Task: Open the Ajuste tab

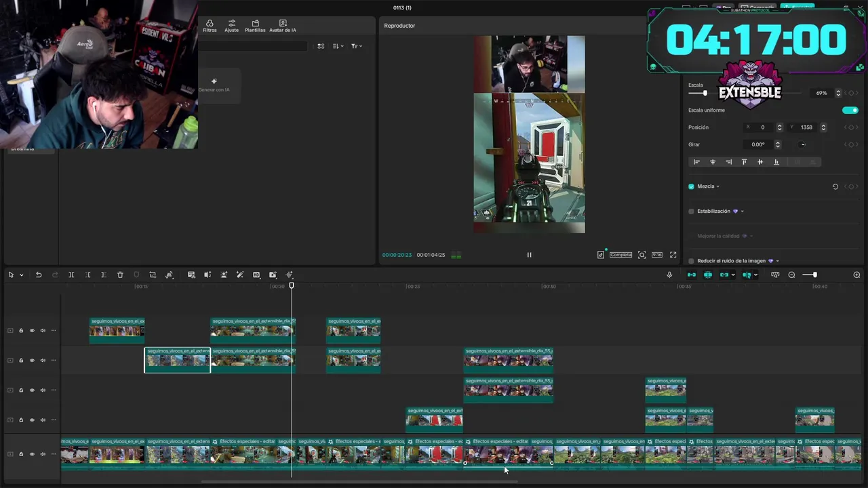Action: tap(231, 26)
